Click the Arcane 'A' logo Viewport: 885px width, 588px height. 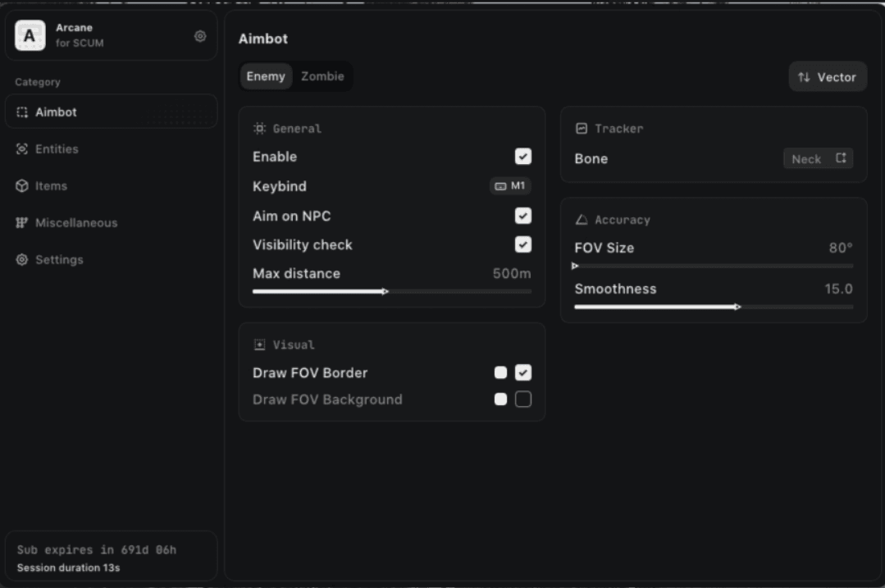30,36
